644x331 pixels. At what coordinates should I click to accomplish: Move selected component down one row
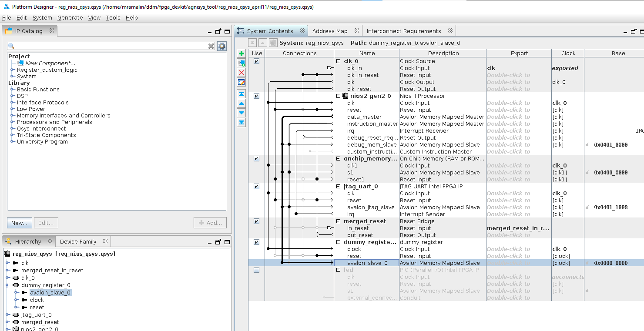pos(241,113)
